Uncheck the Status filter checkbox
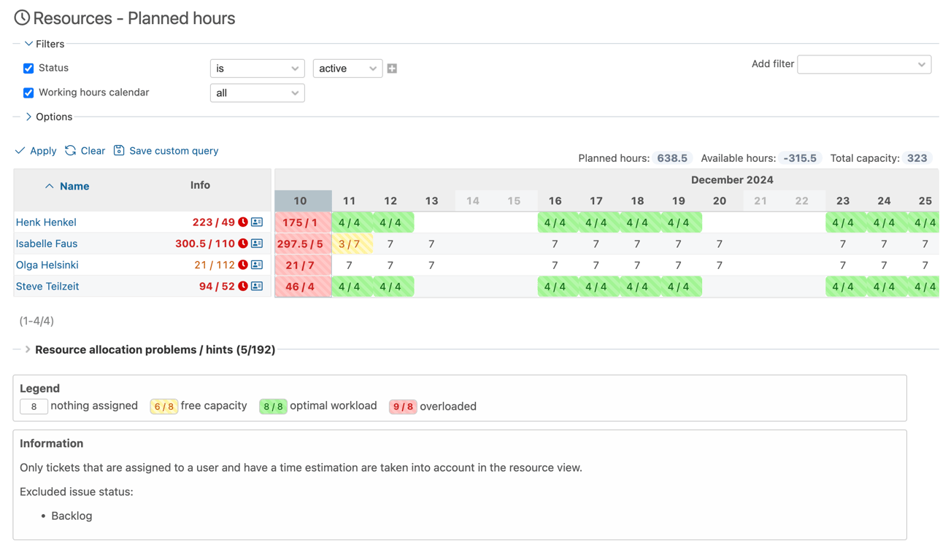The width and height of the screenshot is (940, 560). (x=28, y=68)
